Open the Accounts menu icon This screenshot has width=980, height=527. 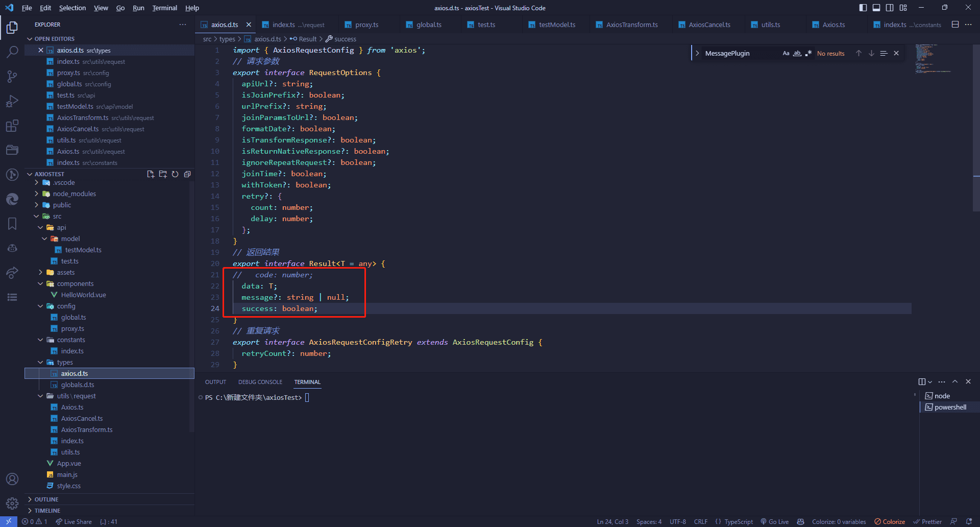point(12,479)
